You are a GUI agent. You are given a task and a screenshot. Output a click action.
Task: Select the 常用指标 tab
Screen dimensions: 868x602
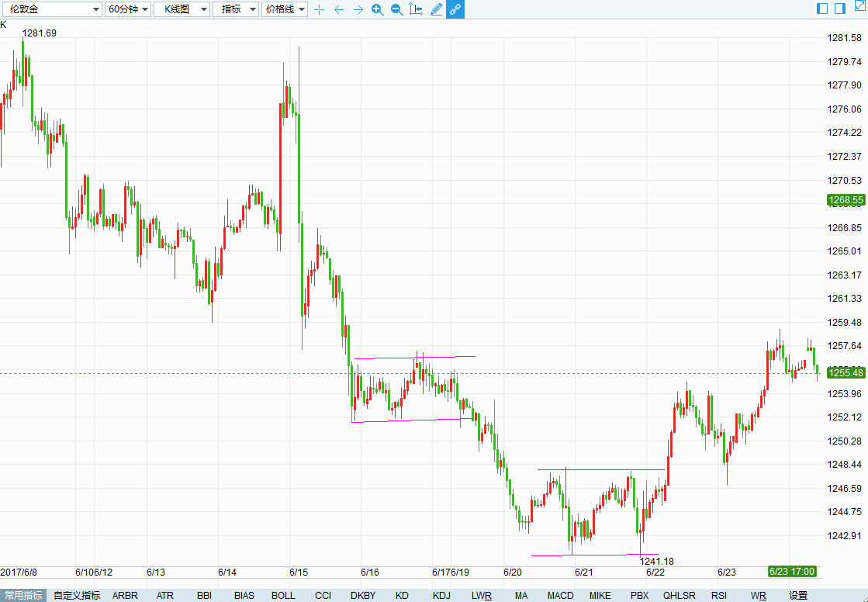(23, 596)
